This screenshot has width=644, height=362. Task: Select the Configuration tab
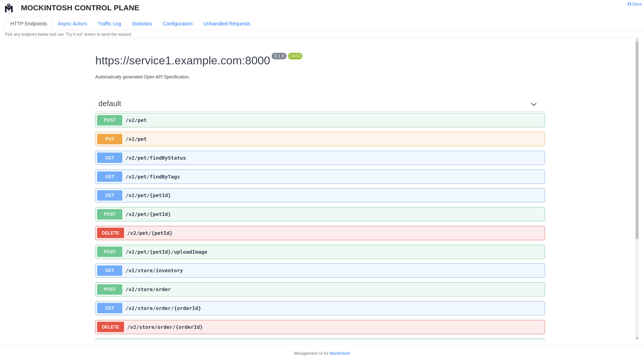click(177, 24)
